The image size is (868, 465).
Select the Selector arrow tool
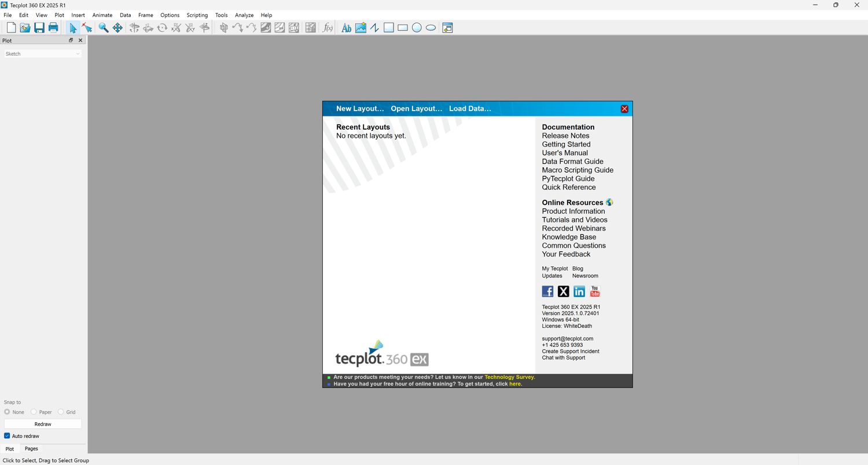pos(73,28)
